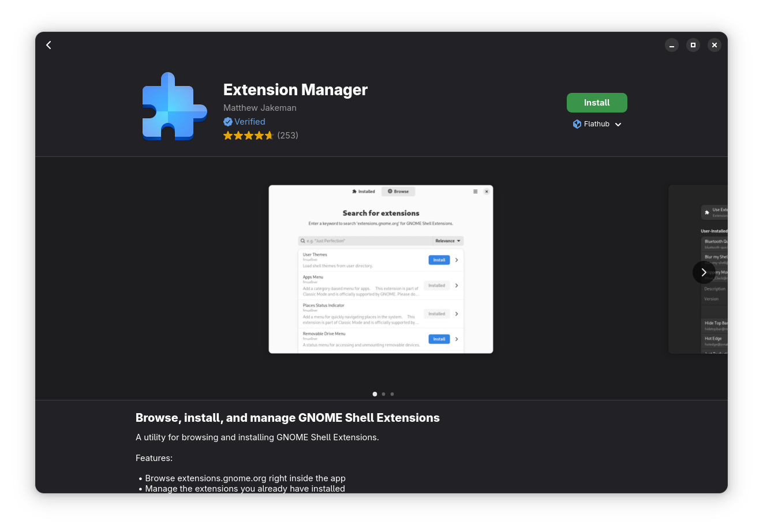Open developer Matthew Jakeman's name
Image resolution: width=763 pixels, height=532 pixels.
pos(260,108)
